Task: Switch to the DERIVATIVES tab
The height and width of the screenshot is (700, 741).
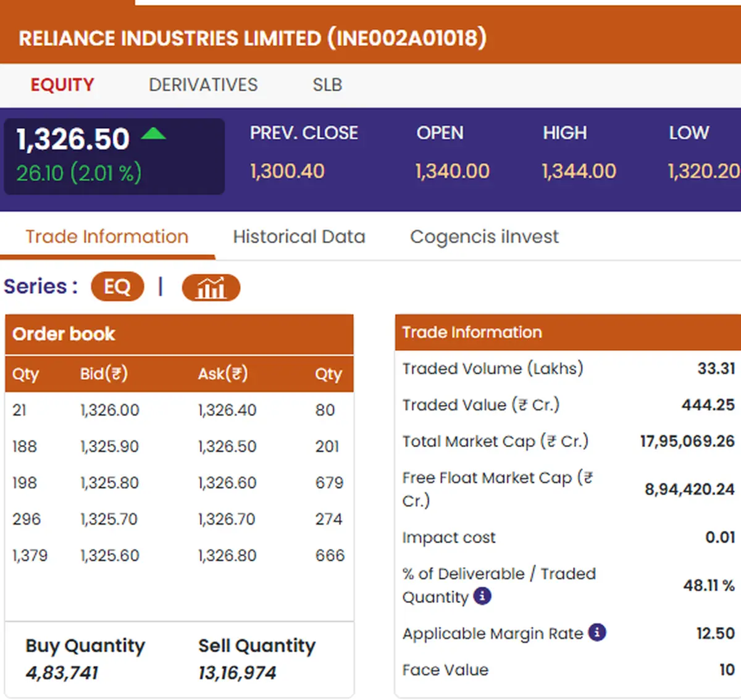Action: pos(203,85)
